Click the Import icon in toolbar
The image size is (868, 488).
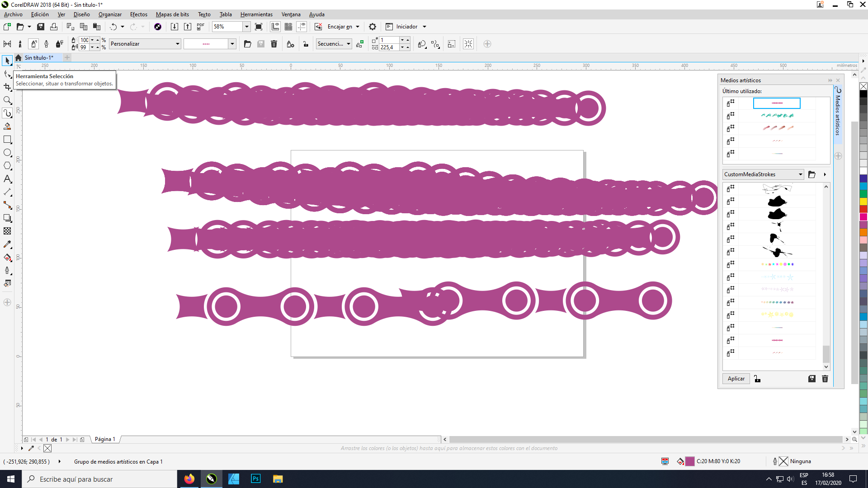click(174, 27)
